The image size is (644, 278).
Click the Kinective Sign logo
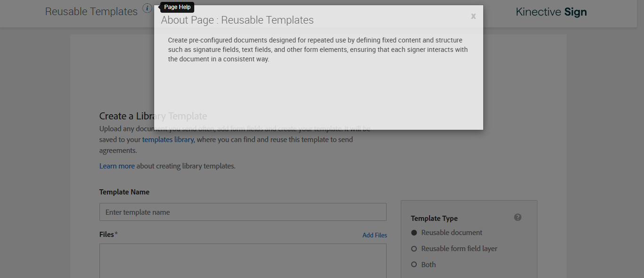[x=551, y=12]
